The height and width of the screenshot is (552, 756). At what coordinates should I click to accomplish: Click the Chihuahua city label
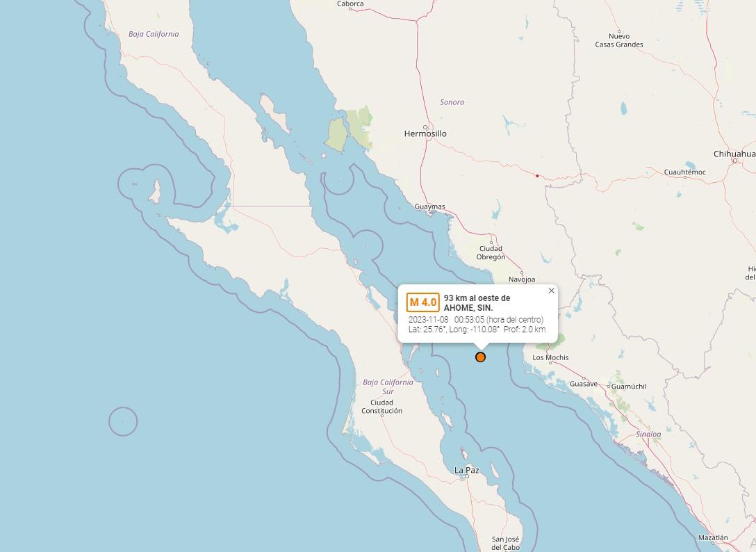pyautogui.click(x=734, y=154)
